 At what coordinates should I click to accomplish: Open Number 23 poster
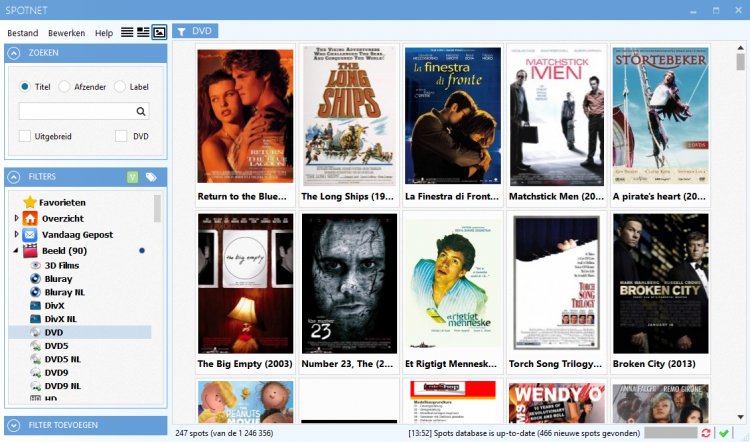(x=349, y=283)
